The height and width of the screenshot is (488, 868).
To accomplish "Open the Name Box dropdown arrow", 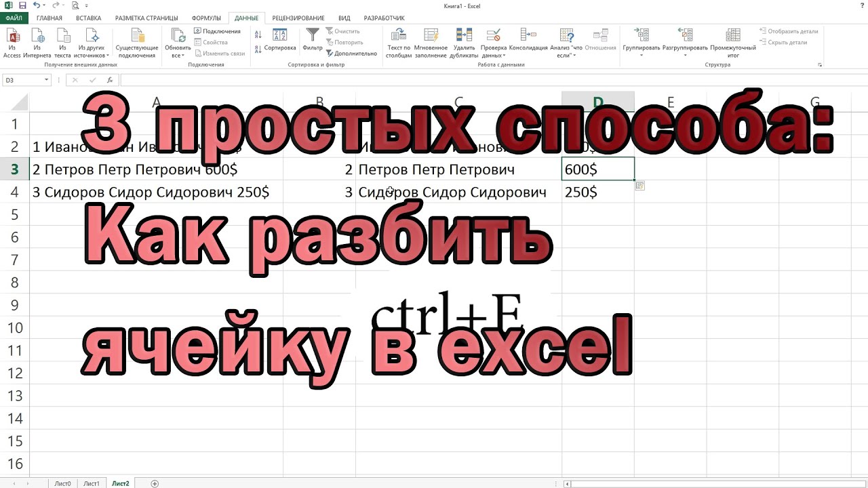I will coord(46,80).
